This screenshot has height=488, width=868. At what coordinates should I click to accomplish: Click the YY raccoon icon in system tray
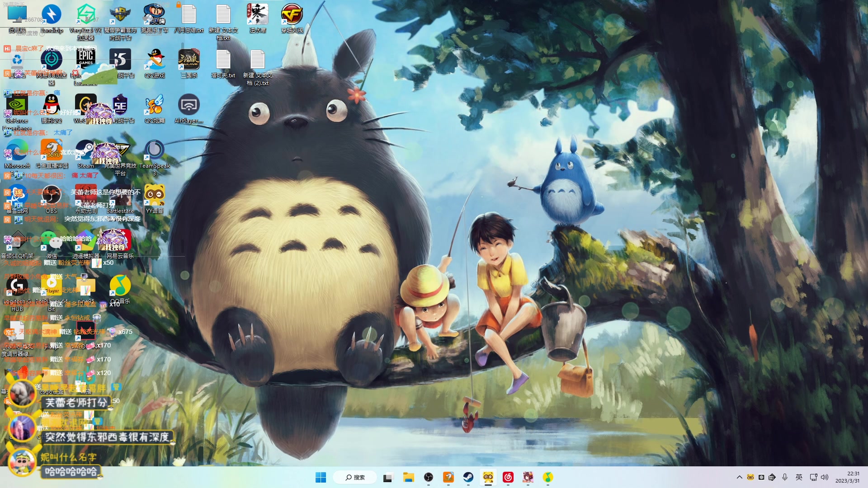coord(750,477)
